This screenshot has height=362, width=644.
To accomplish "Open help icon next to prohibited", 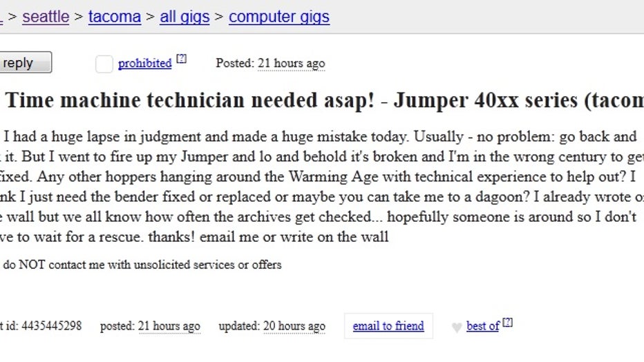I will [x=181, y=59].
